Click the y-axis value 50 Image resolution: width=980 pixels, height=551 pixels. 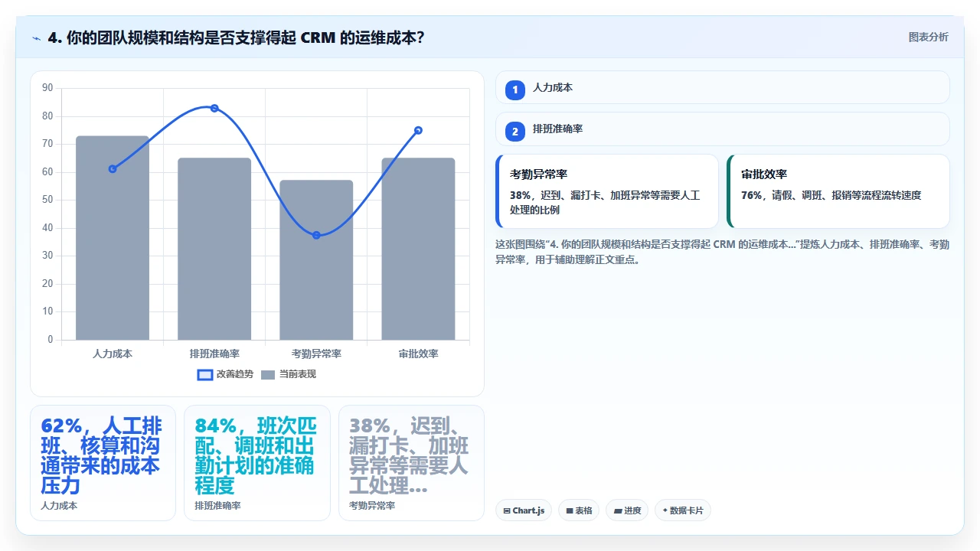tap(47, 200)
